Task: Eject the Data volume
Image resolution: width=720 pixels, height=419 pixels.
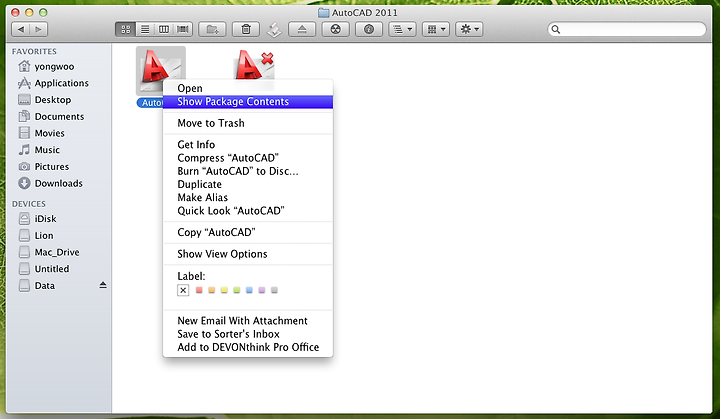Action: (103, 285)
